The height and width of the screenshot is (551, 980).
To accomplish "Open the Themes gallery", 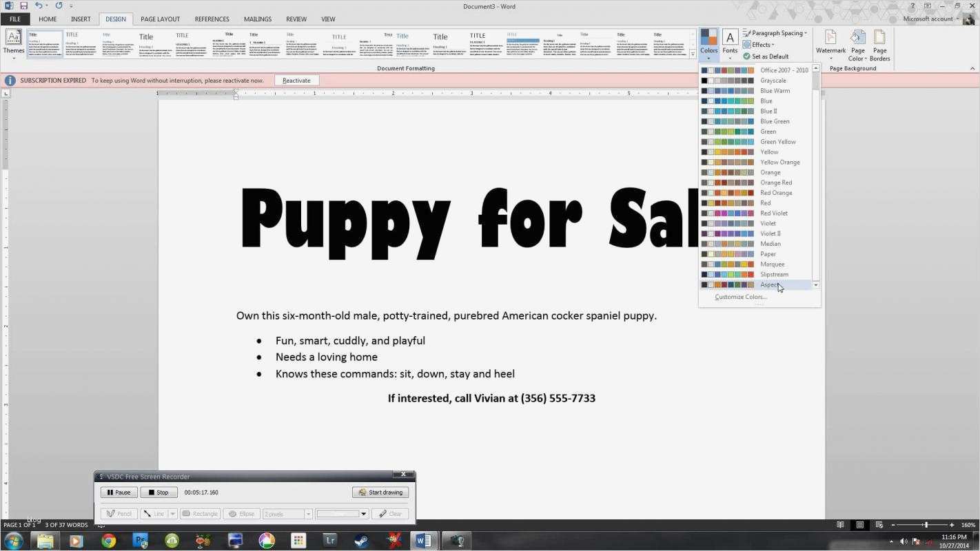I will (13, 45).
